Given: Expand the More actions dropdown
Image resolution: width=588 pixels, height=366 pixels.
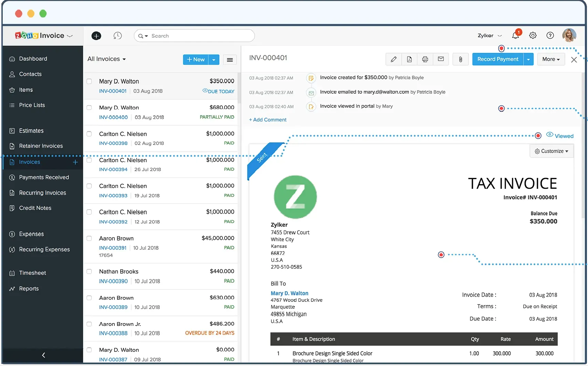Looking at the screenshot, I should (x=551, y=59).
